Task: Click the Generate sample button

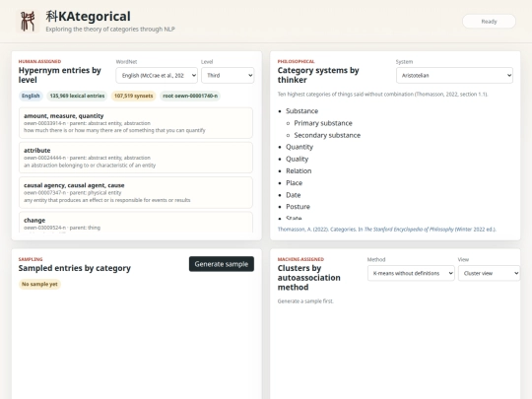Action: pyautogui.click(x=222, y=264)
